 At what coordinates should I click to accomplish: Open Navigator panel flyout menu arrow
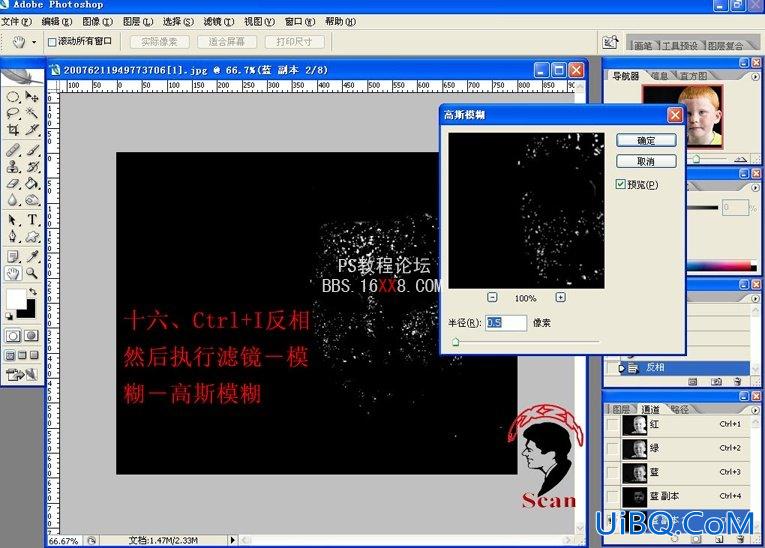point(755,77)
